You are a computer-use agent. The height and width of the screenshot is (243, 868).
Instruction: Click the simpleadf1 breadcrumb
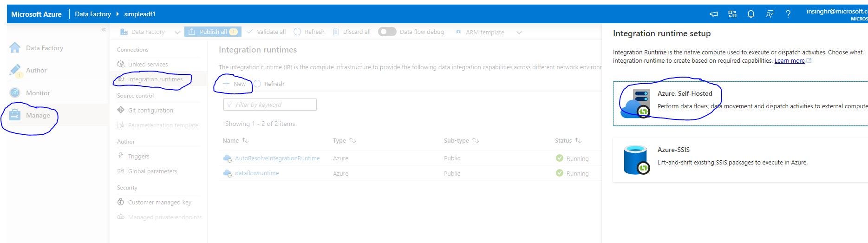pyautogui.click(x=140, y=14)
